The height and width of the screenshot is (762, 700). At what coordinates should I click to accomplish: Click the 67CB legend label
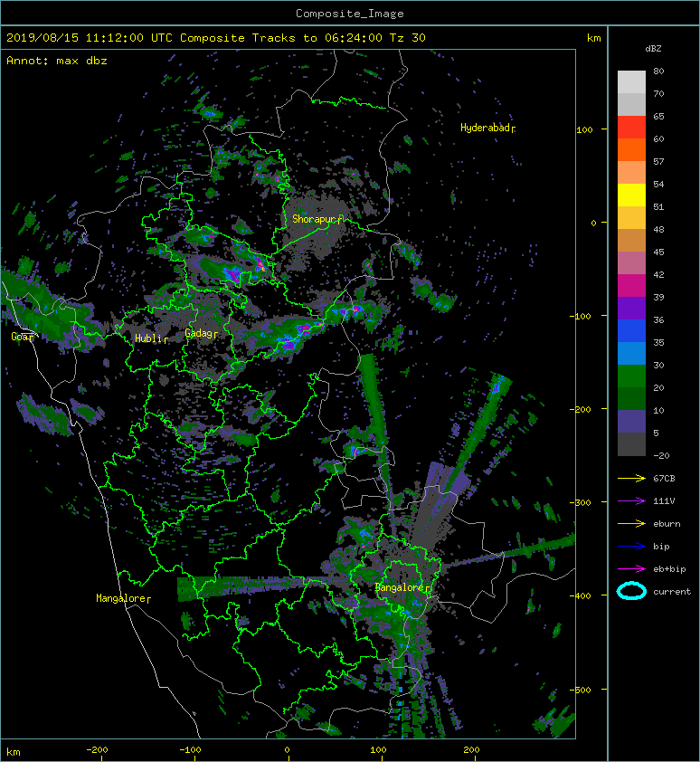(664, 478)
